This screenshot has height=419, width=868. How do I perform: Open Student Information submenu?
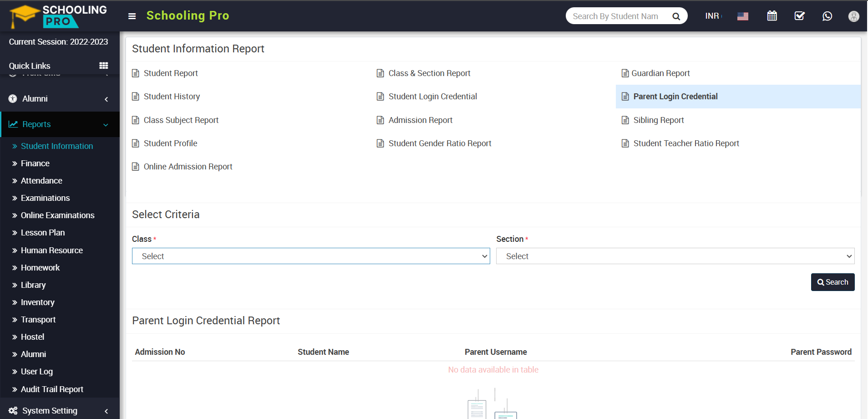point(56,146)
